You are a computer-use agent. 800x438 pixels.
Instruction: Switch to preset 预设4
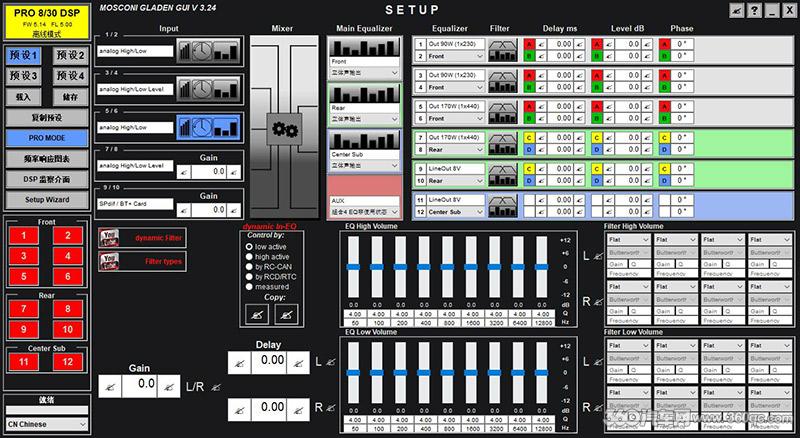(x=70, y=76)
